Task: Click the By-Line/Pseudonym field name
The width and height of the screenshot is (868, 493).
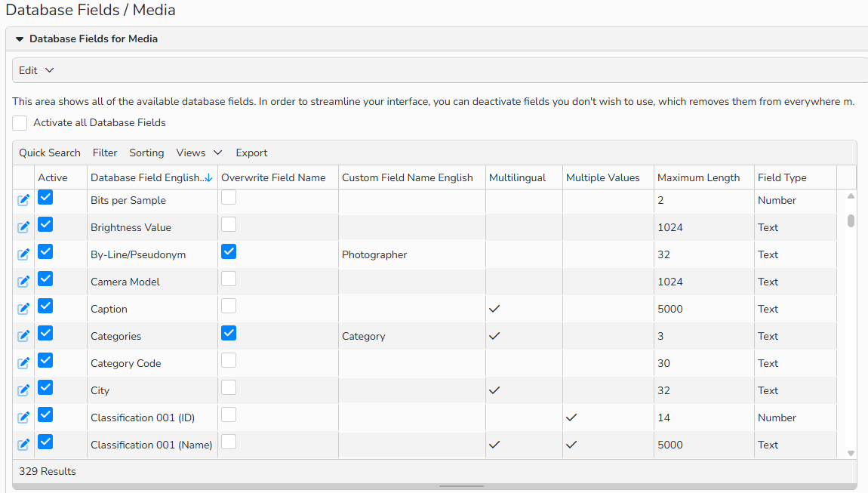Action: pos(138,255)
